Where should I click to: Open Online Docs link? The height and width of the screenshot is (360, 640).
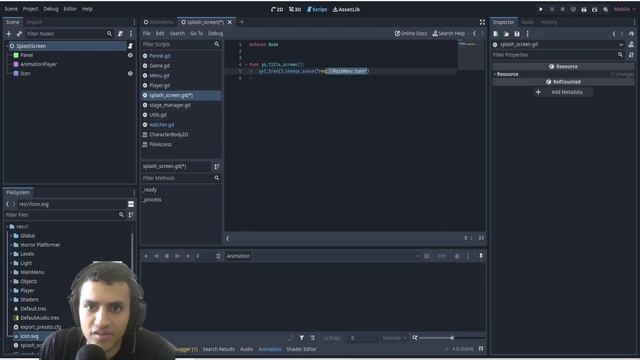411,33
